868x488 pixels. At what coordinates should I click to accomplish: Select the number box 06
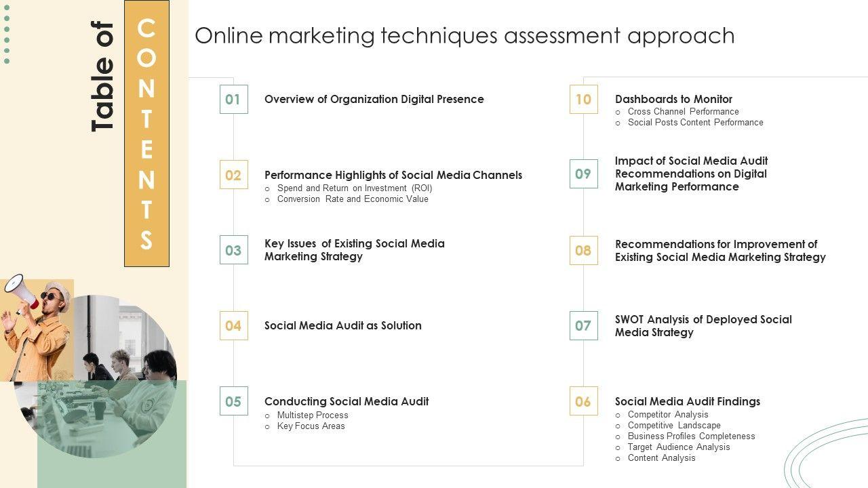pyautogui.click(x=583, y=401)
